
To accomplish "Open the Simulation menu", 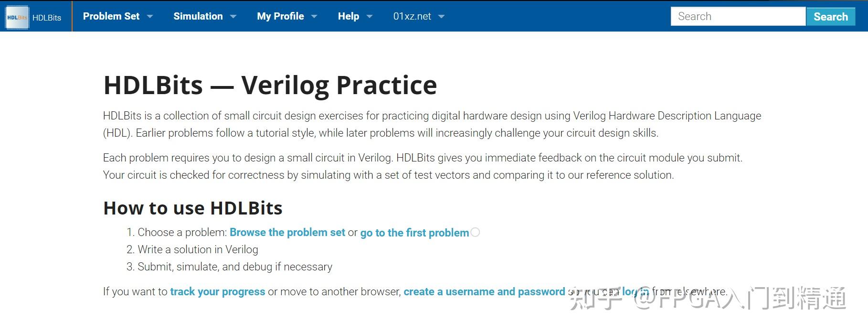I will 198,16.
